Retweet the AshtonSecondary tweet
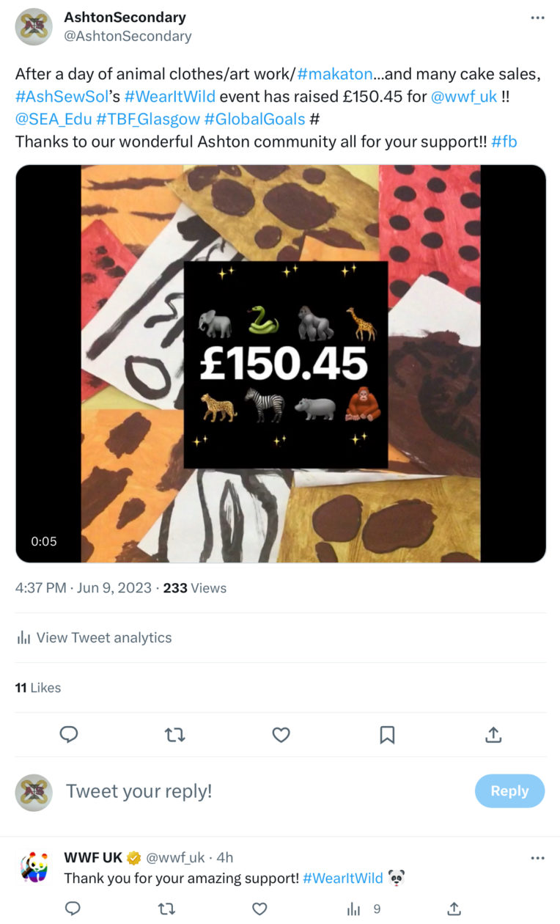Viewport: 560px width, 924px height. pyautogui.click(x=174, y=734)
